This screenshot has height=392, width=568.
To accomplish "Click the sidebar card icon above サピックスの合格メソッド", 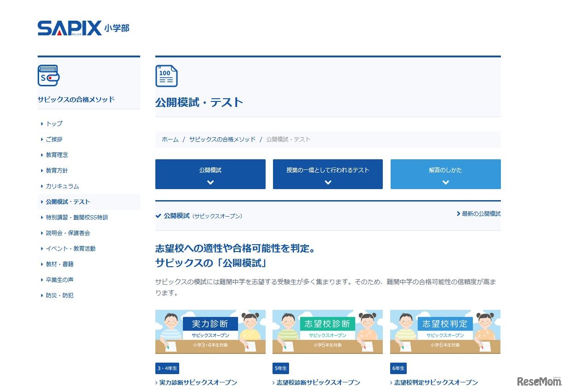I will click(x=48, y=76).
